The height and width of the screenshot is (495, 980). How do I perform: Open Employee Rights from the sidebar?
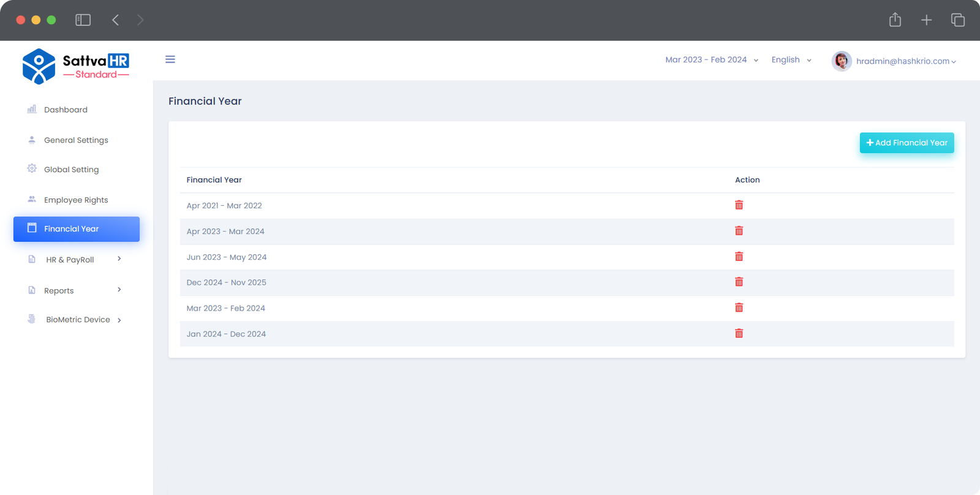[x=76, y=200]
